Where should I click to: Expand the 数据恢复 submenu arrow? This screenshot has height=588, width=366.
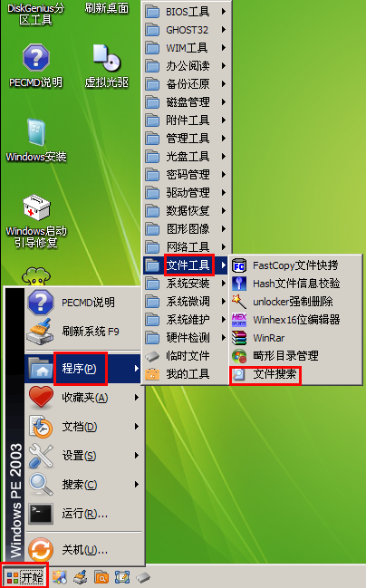click(x=224, y=211)
